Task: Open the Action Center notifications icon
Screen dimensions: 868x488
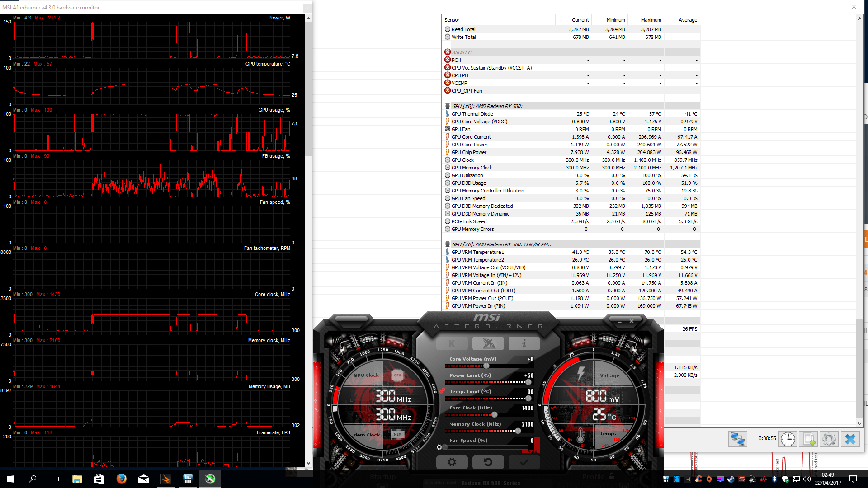Action: coord(853,479)
